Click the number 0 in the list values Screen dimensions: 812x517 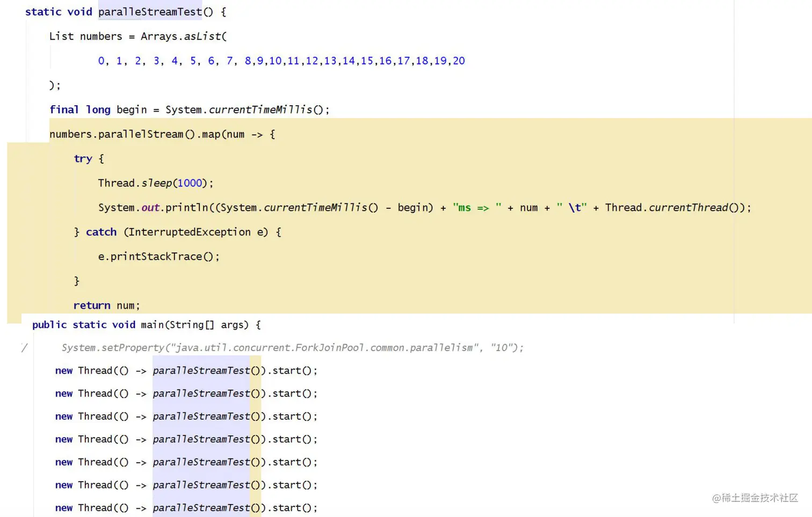(x=101, y=61)
